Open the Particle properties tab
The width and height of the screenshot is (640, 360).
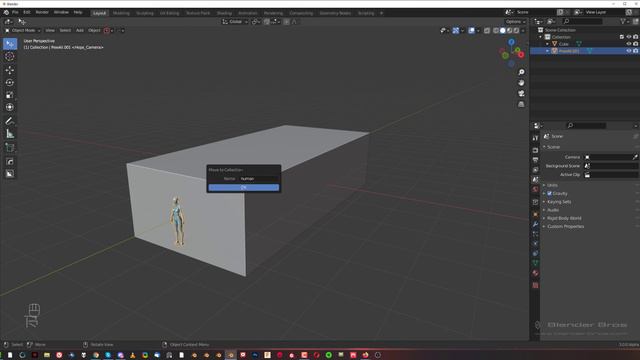[x=535, y=234]
